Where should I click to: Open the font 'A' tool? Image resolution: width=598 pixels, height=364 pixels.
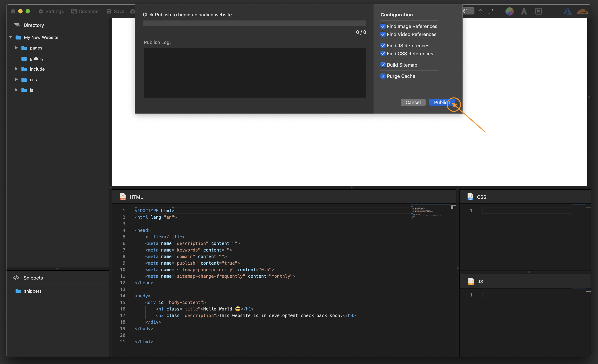(524, 11)
